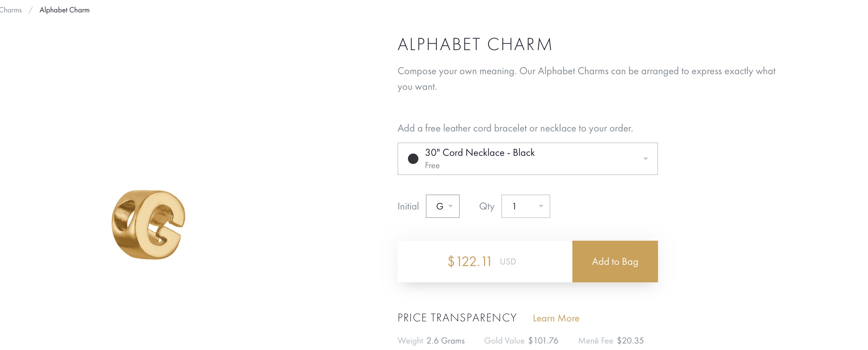This screenshot has height=350, width=868.
Task: Click the Alphabet Charm breadcrumb
Action: click(64, 10)
